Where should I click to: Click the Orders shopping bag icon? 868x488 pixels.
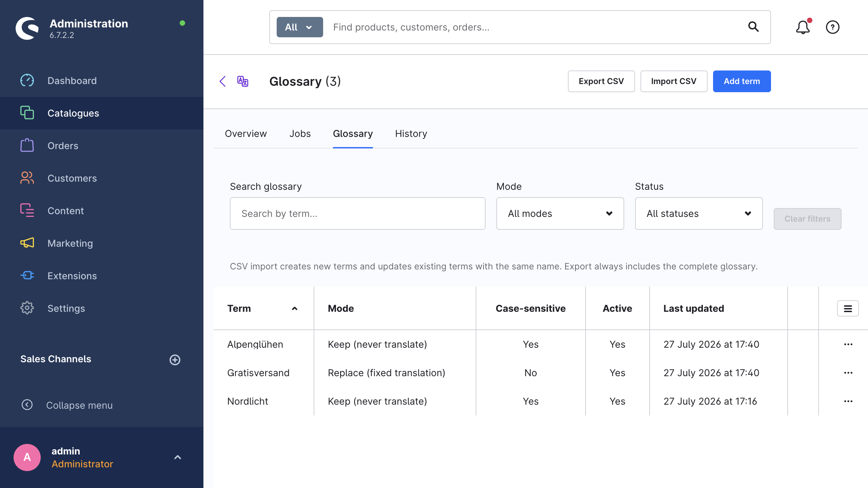coord(27,145)
